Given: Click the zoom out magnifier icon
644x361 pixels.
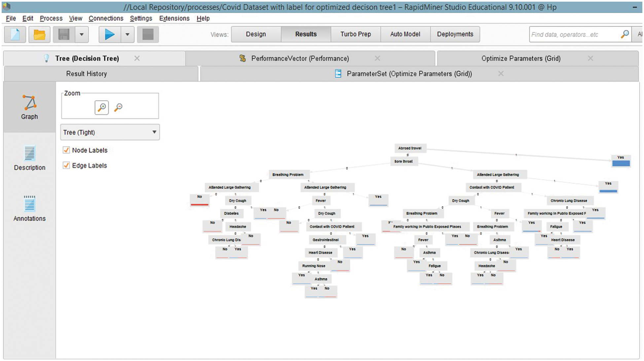Looking at the screenshot, I should click(118, 107).
